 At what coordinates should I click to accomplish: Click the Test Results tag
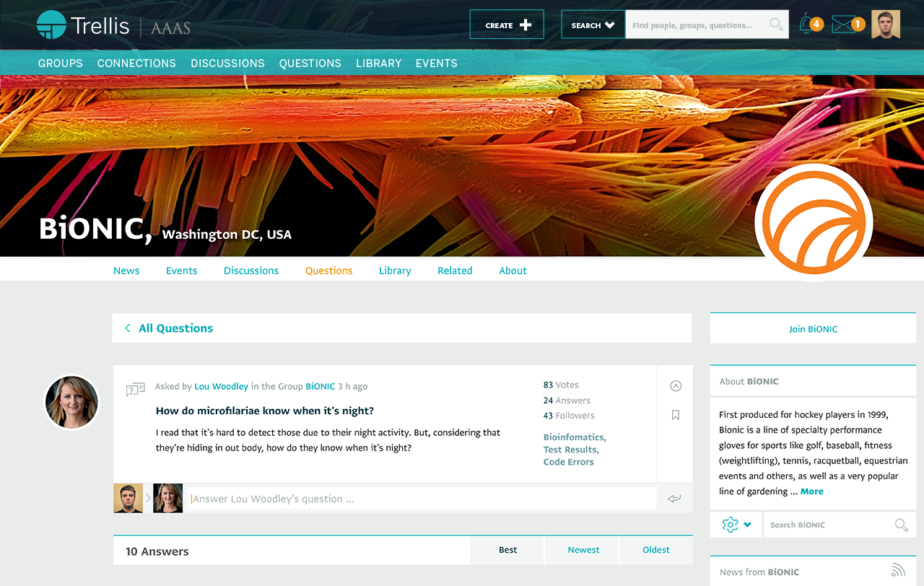coord(571,450)
